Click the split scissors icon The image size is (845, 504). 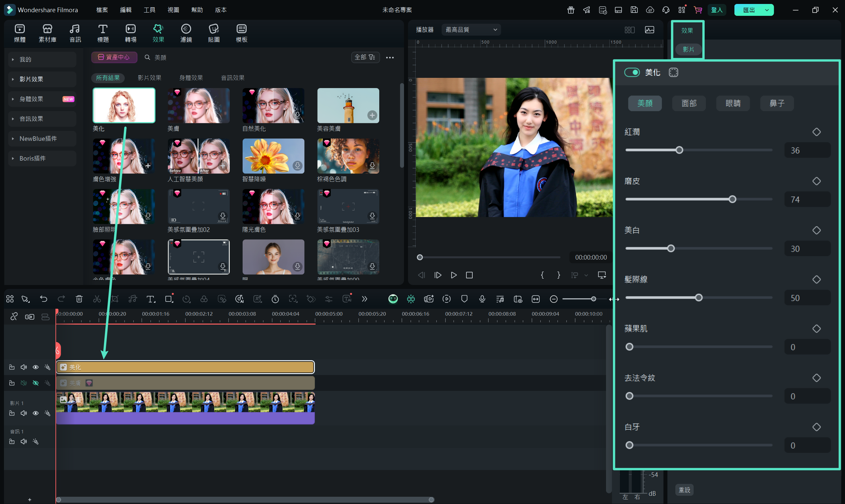pos(97,299)
